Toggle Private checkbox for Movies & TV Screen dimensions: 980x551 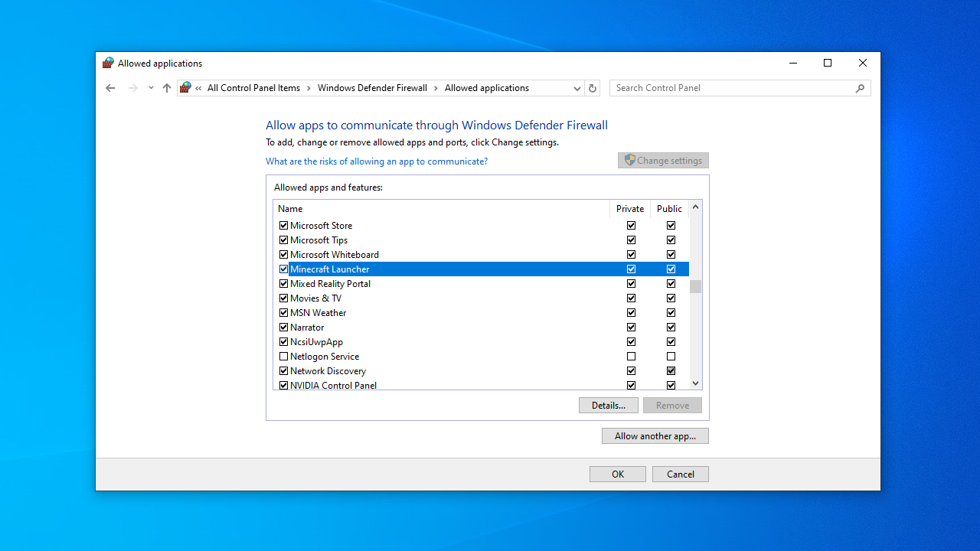pyautogui.click(x=631, y=298)
